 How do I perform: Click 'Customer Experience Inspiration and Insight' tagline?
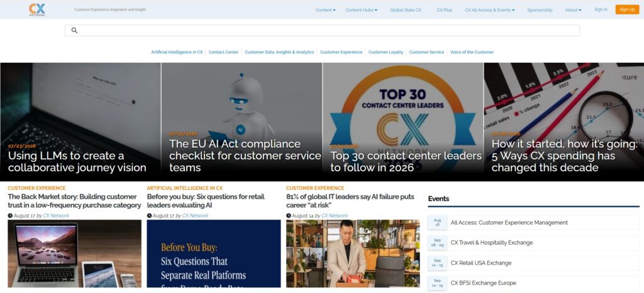(x=110, y=9)
